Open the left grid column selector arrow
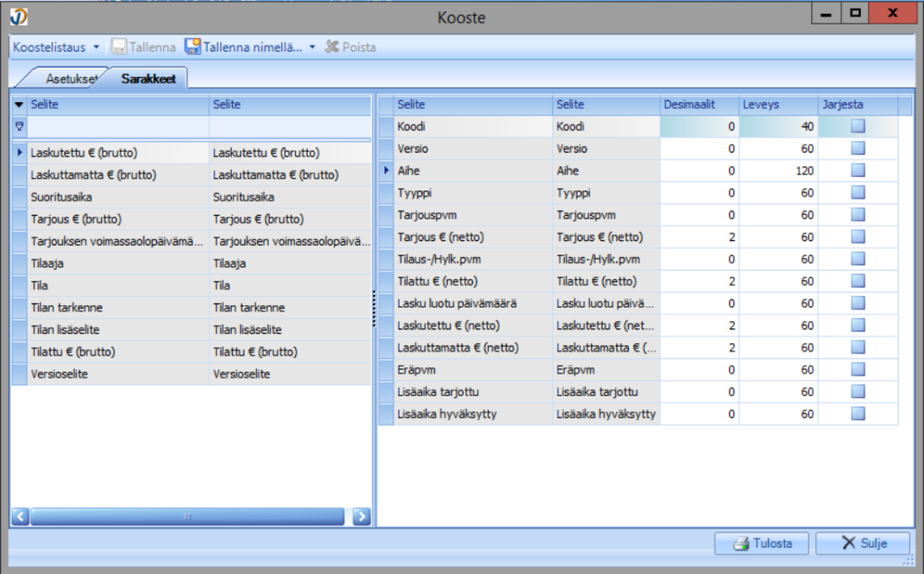924x574 pixels. [19, 105]
